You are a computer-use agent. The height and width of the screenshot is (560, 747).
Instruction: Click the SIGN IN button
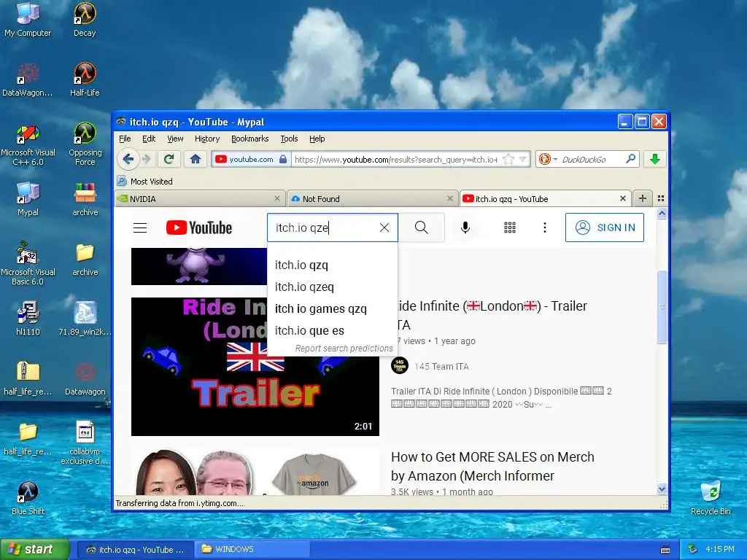pyautogui.click(x=605, y=227)
